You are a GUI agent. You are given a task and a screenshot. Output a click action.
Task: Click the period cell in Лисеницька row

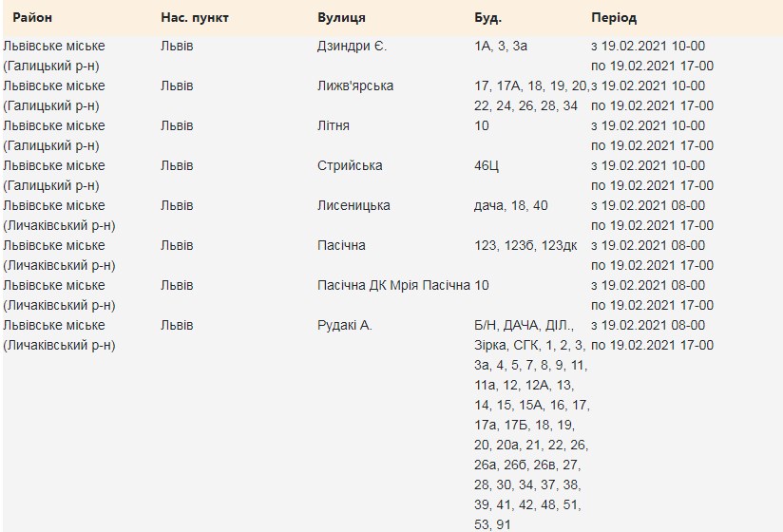point(652,215)
